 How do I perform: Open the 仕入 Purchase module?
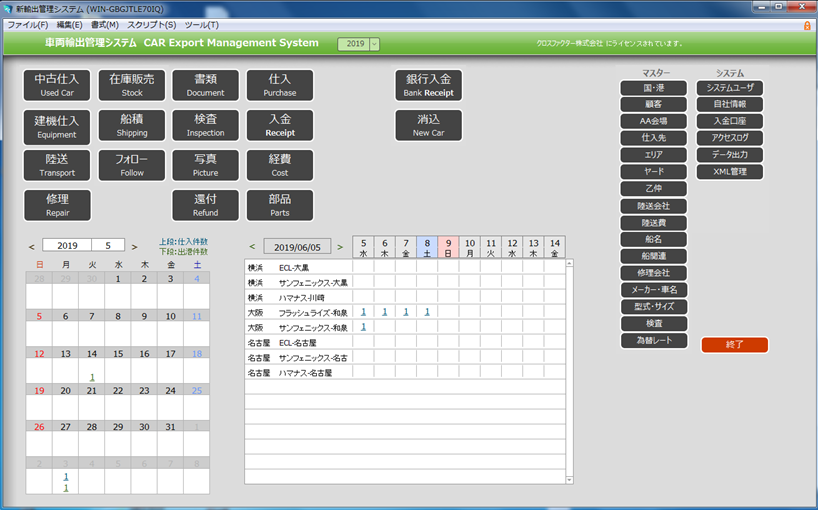click(x=280, y=85)
